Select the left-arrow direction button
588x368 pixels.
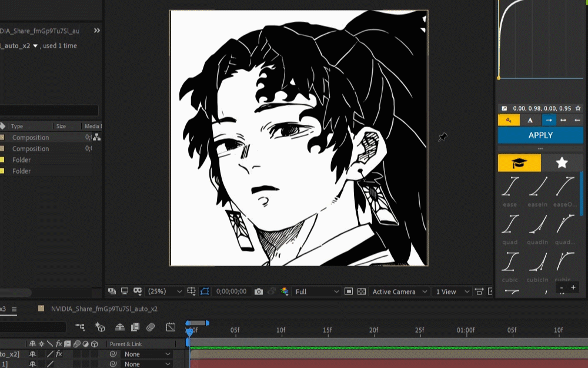577,120
